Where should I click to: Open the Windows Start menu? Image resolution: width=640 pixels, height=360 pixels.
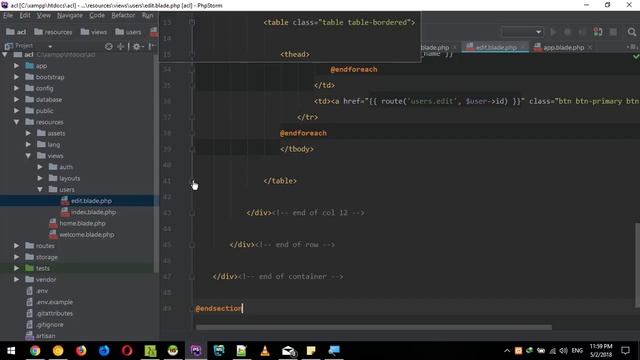pyautogui.click(x=11, y=351)
